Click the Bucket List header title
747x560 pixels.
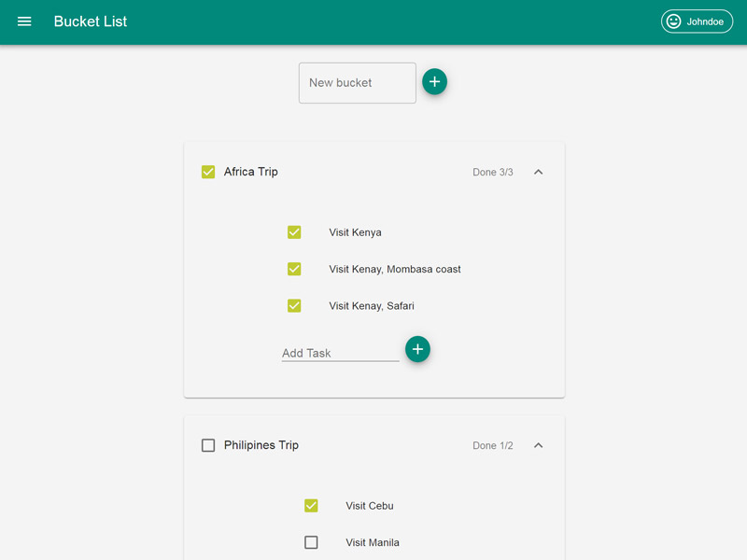91,21
